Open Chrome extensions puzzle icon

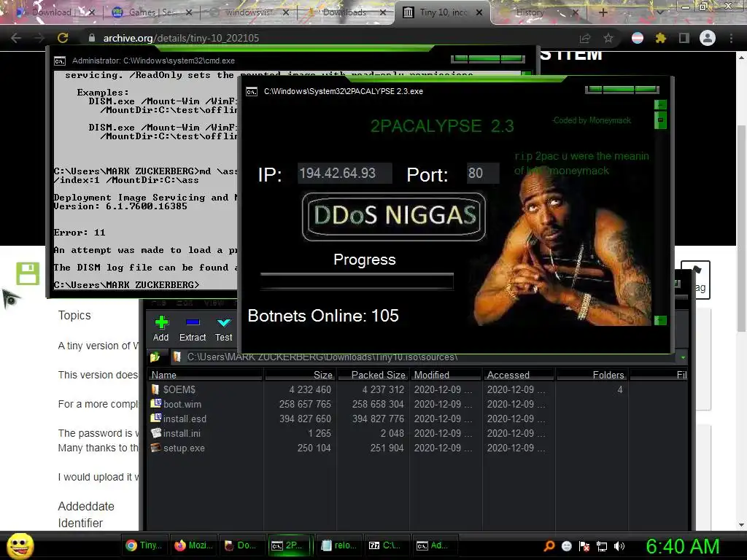point(660,38)
